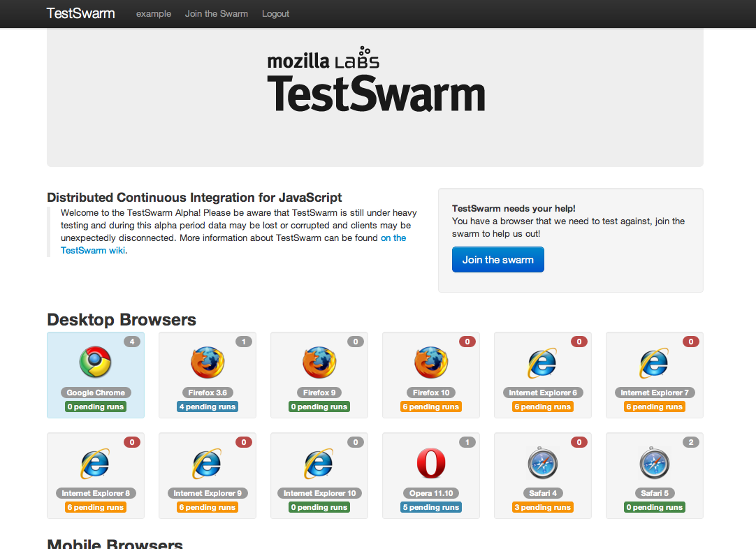
Task: Click the Opera 11.10 browser icon
Action: pos(431,463)
